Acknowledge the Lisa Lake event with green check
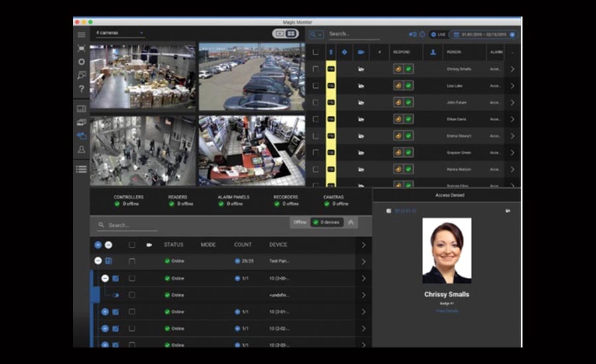This screenshot has height=364, width=596. (x=409, y=85)
